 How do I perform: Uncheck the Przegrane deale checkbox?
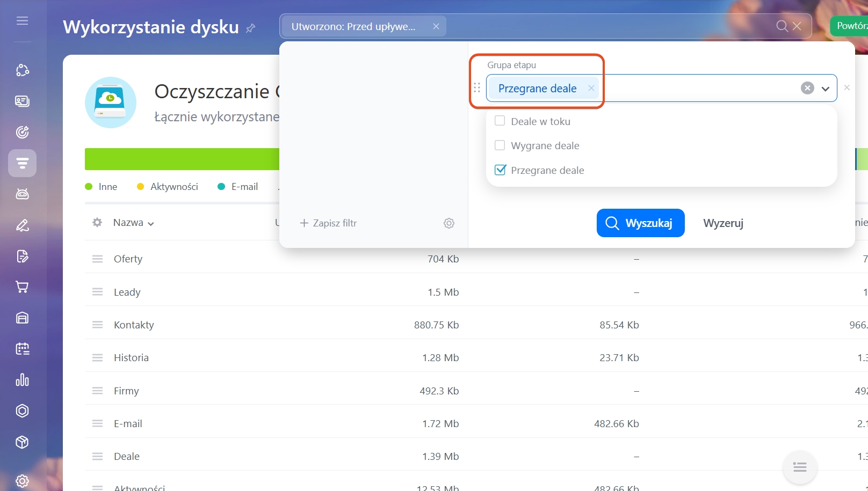coord(500,170)
